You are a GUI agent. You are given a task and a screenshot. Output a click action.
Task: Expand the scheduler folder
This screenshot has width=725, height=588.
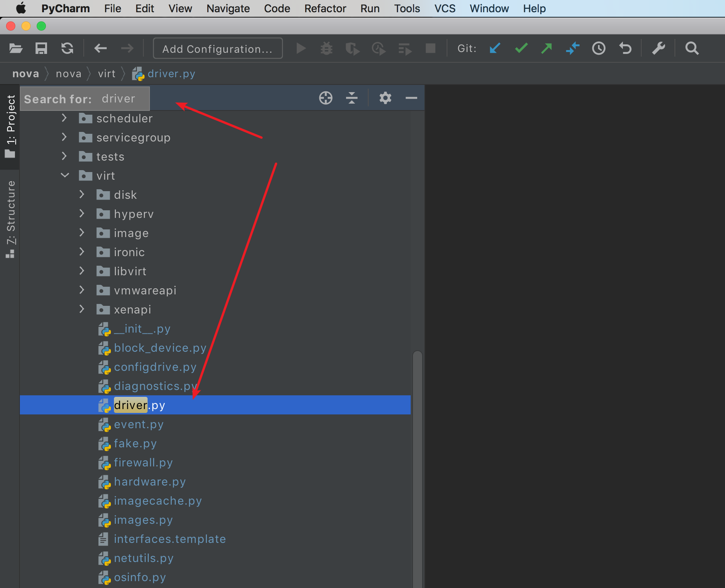click(64, 118)
